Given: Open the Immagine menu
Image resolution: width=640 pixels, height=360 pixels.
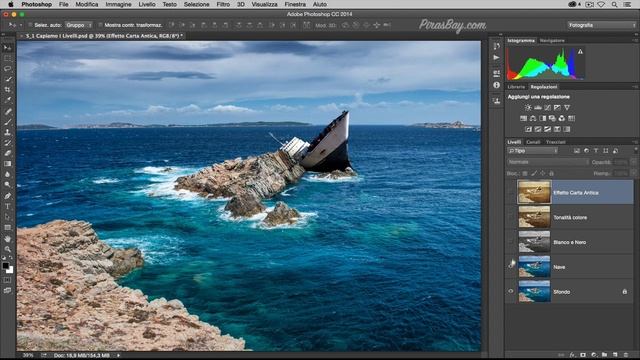Looking at the screenshot, I should pyautogui.click(x=118, y=4).
